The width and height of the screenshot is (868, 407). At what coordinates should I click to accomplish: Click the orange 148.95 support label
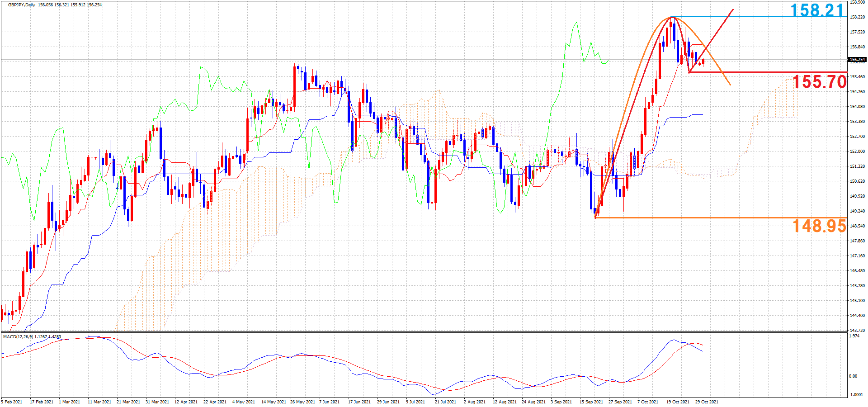819,226
